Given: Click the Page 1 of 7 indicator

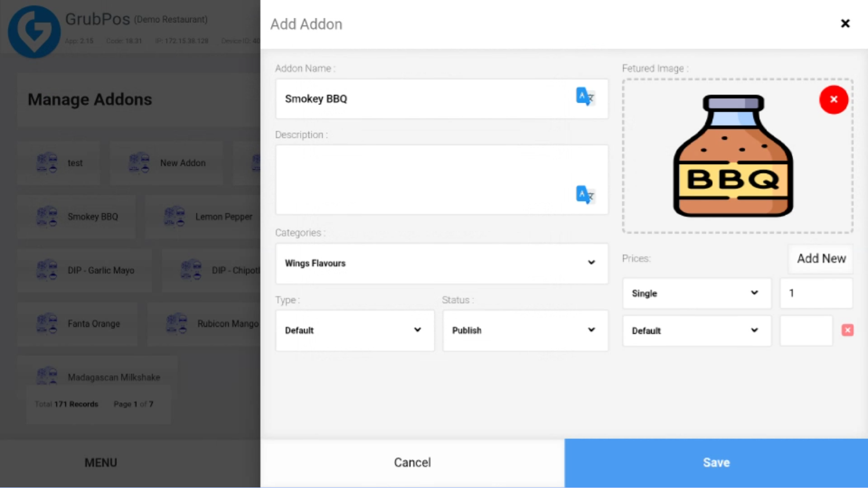Looking at the screenshot, I should 133,404.
